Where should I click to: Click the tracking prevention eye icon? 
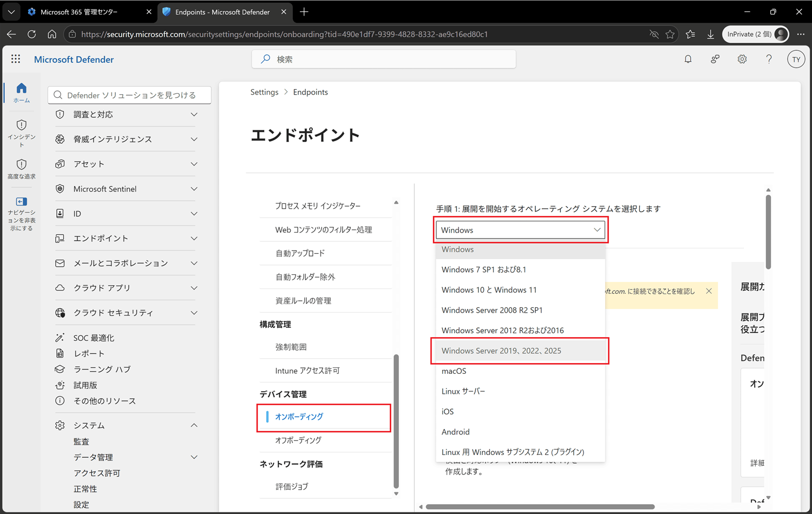click(654, 34)
